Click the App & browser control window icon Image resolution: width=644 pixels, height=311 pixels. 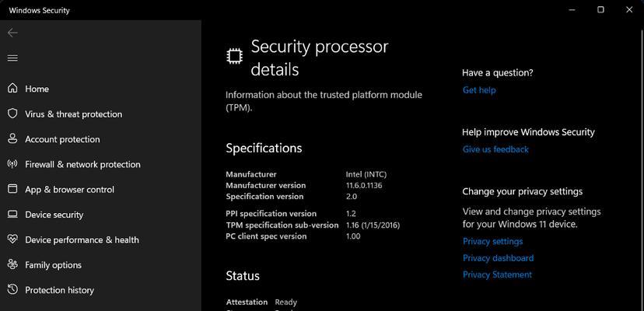[12, 190]
